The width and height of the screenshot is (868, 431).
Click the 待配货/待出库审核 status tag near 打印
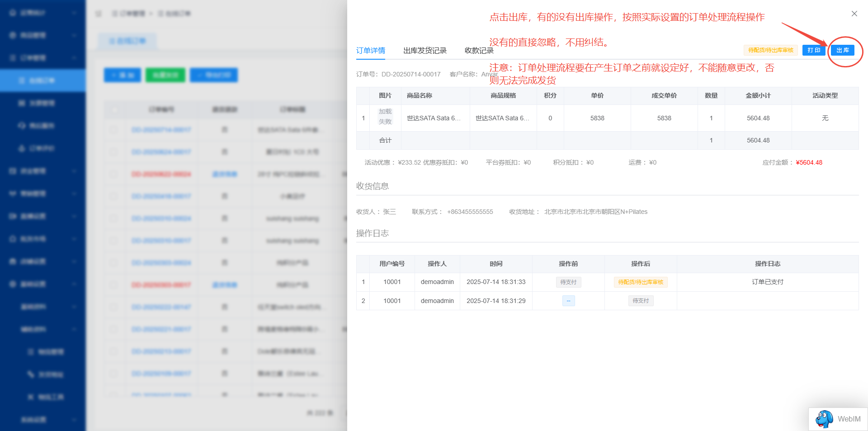770,50
